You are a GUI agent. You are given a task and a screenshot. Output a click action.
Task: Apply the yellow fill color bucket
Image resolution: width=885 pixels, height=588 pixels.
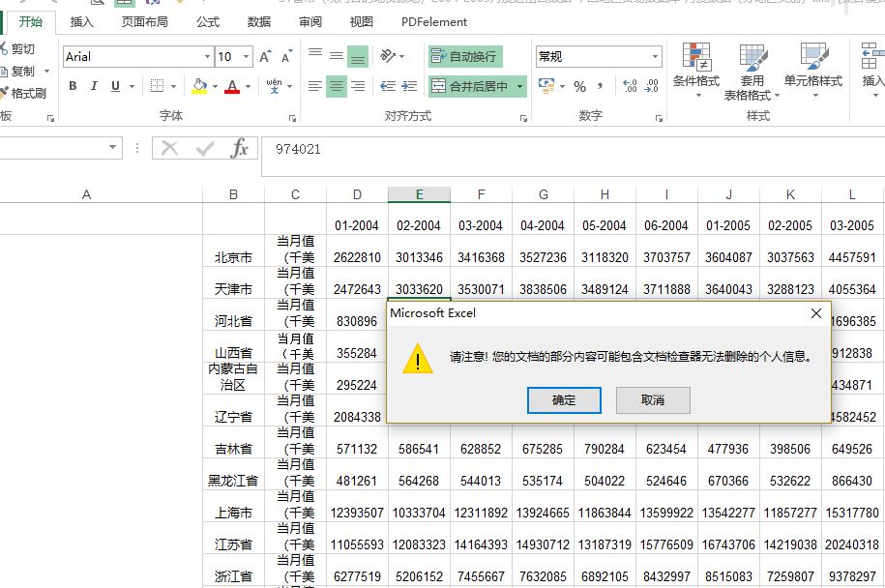tap(199, 86)
